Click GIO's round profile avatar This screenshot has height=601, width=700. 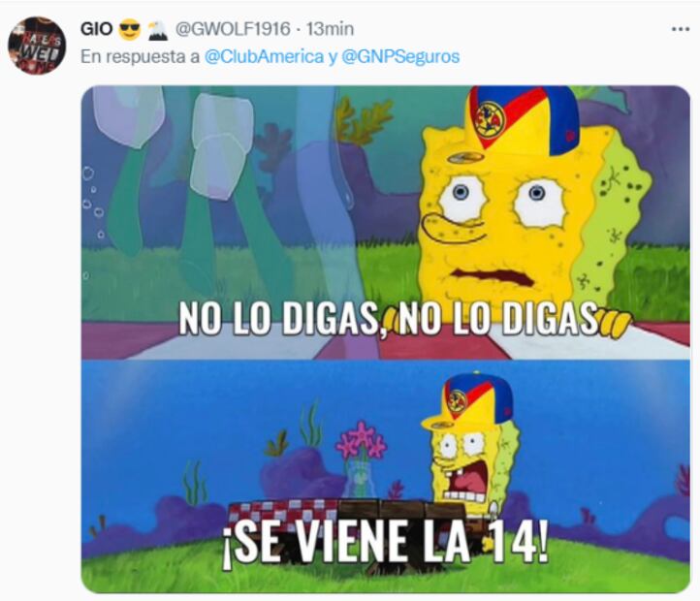37,46
